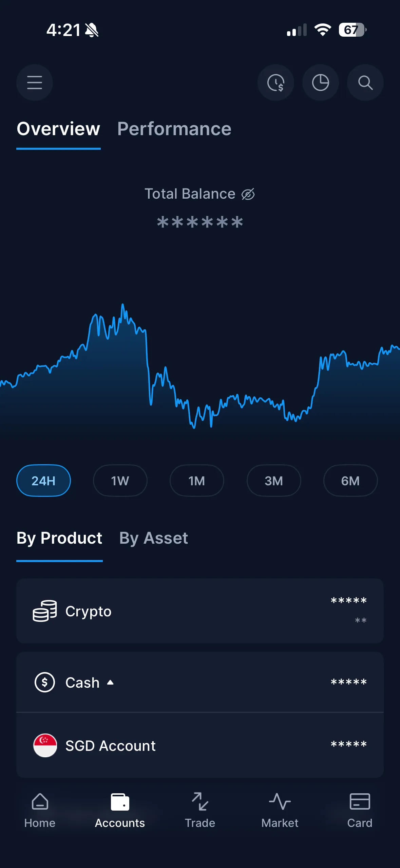
Task: Open the SGD Account row
Action: 200,745
